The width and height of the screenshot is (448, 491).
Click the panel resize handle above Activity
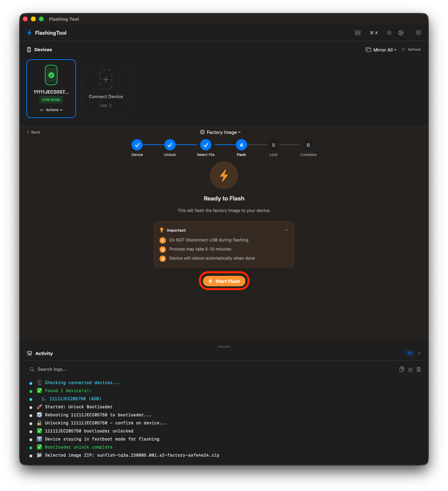pos(224,347)
